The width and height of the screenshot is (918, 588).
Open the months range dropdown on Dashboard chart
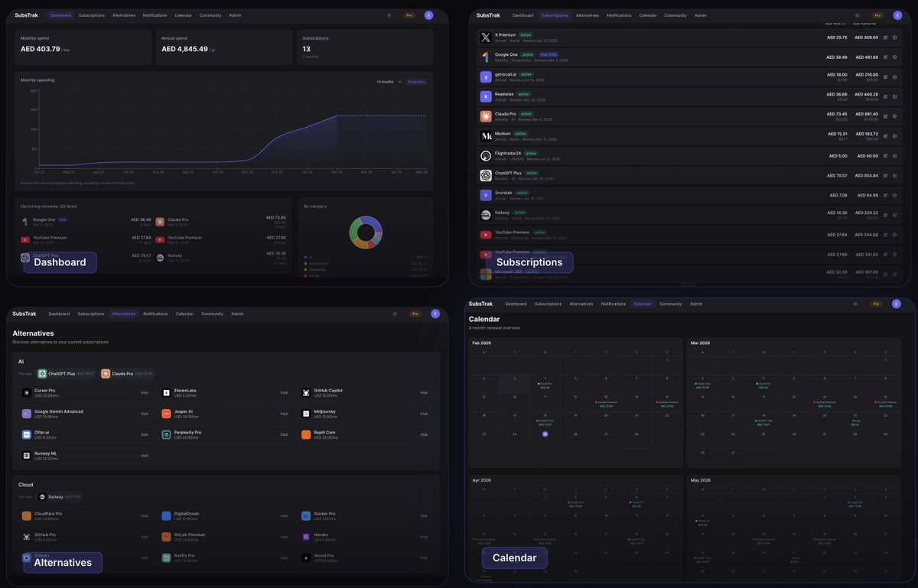(x=389, y=82)
